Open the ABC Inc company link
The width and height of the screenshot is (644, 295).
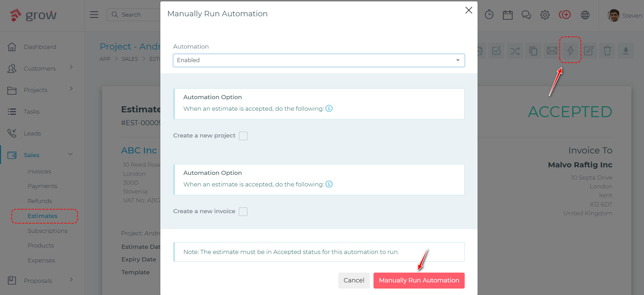click(x=139, y=150)
